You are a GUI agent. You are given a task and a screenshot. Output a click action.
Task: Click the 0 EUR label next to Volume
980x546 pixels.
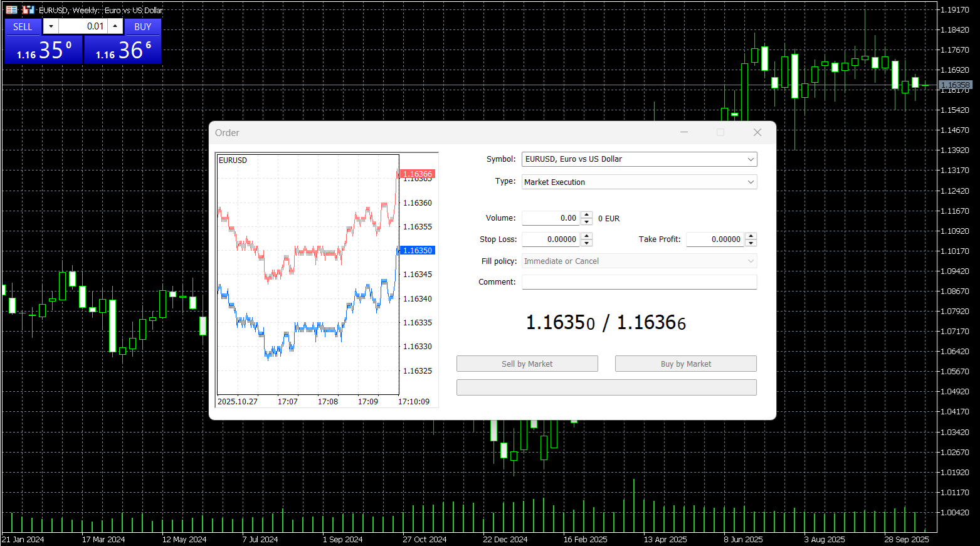coord(609,219)
